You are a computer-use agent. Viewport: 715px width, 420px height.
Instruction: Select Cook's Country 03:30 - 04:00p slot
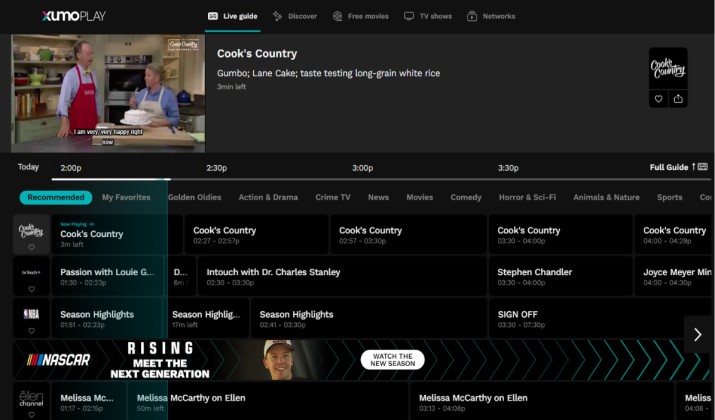click(x=561, y=234)
